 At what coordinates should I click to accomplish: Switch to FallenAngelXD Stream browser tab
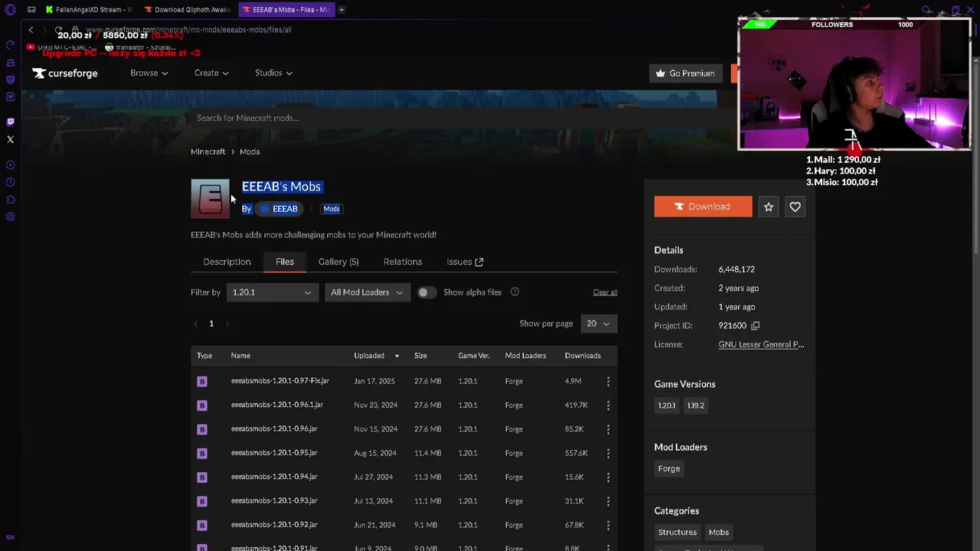(x=89, y=10)
